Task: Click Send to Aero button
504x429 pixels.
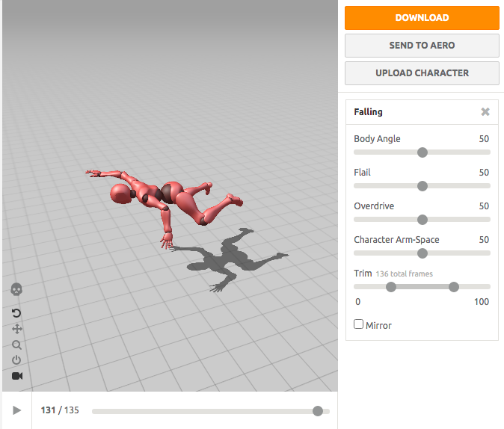Action: point(422,46)
